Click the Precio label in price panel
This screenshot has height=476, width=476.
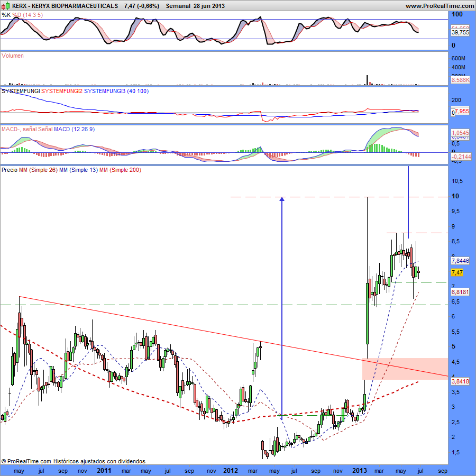[x=10, y=170]
